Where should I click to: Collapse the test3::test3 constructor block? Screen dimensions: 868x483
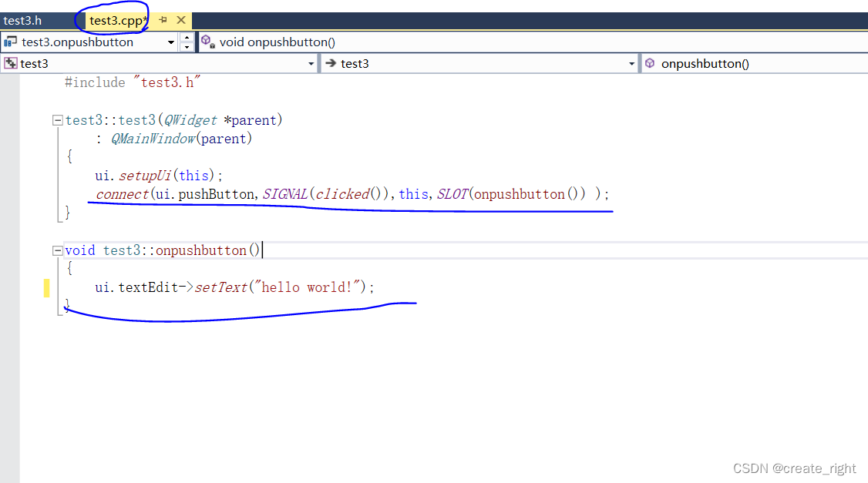tap(57, 120)
